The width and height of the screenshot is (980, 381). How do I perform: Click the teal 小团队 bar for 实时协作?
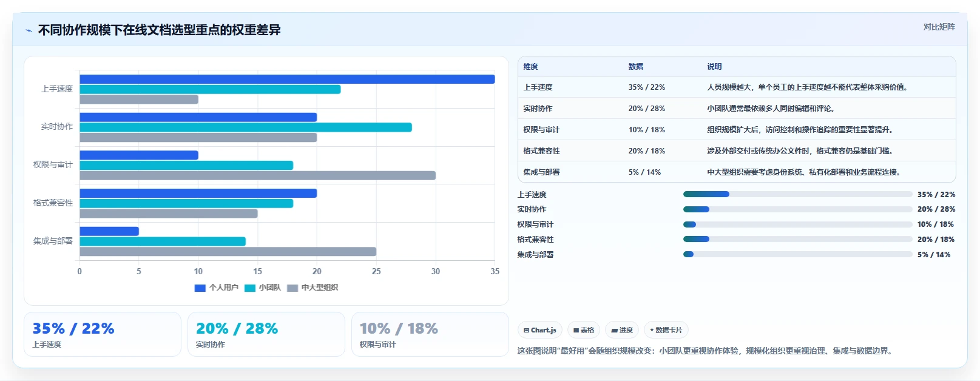tap(246, 127)
